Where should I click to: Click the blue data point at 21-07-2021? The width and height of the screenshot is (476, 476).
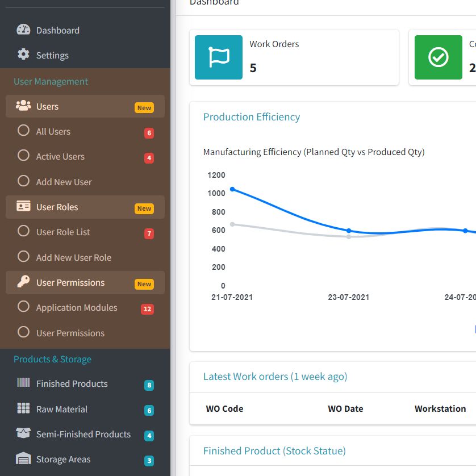pos(232,189)
